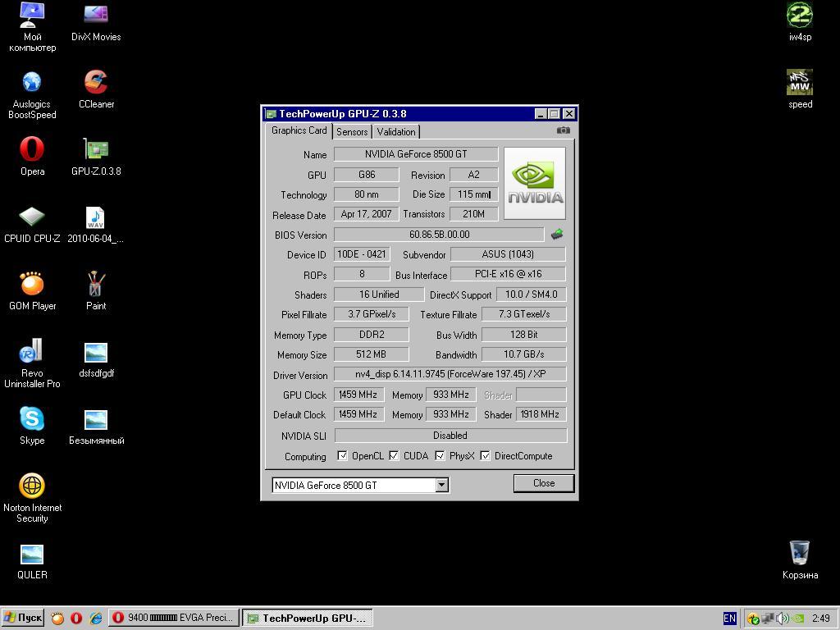Toggle the DirectCompute checkbox
This screenshot has width=840, height=630.
pos(486,456)
